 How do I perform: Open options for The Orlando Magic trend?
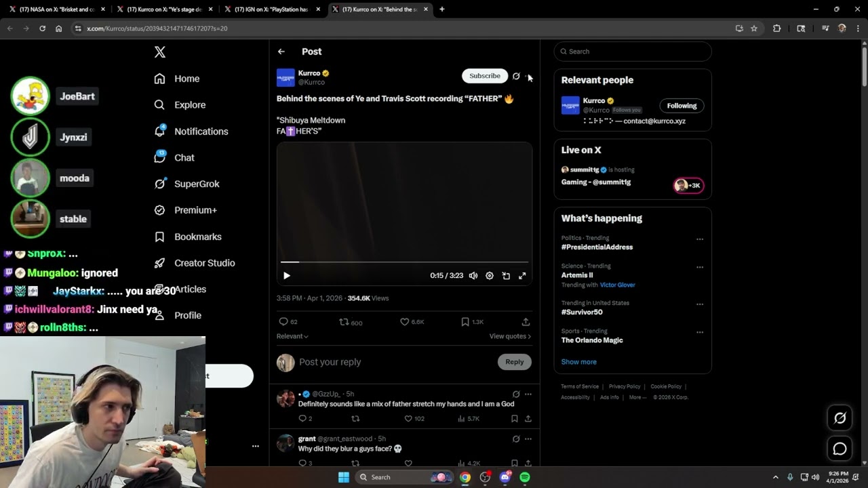[700, 332]
